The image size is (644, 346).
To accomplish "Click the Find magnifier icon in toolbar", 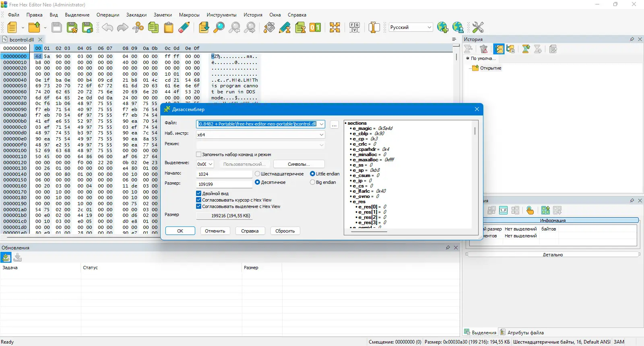I will [x=219, y=27].
